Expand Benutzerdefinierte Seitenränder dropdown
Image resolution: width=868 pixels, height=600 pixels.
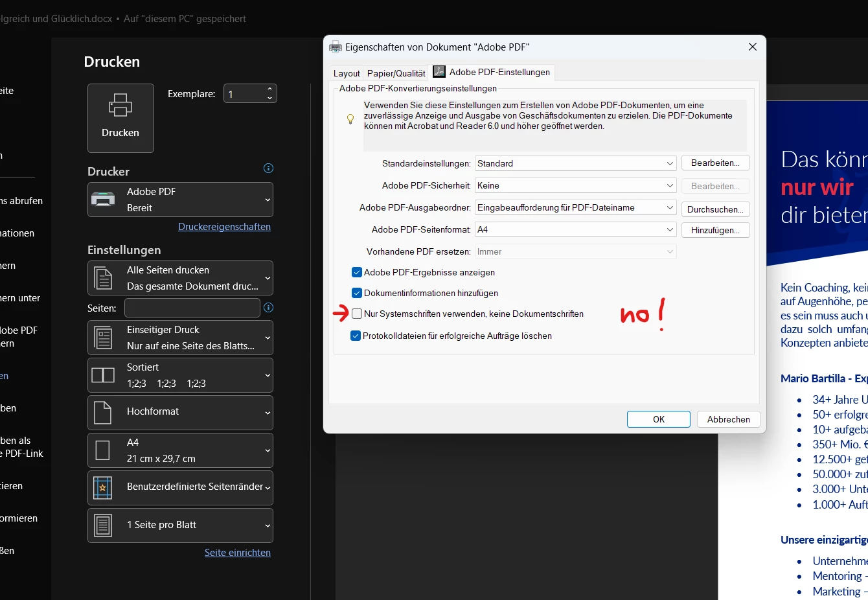(180, 488)
